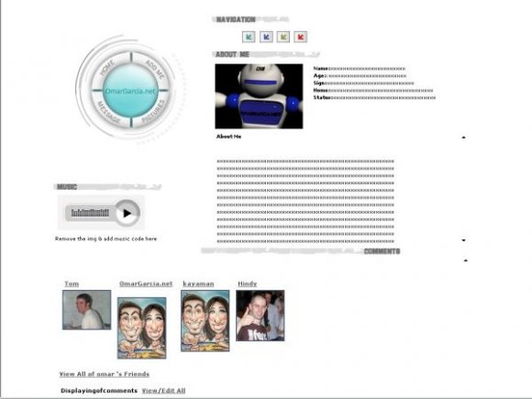Click the OmarGarcia.net center orb
This screenshot has width=532, height=399.
[x=130, y=91]
